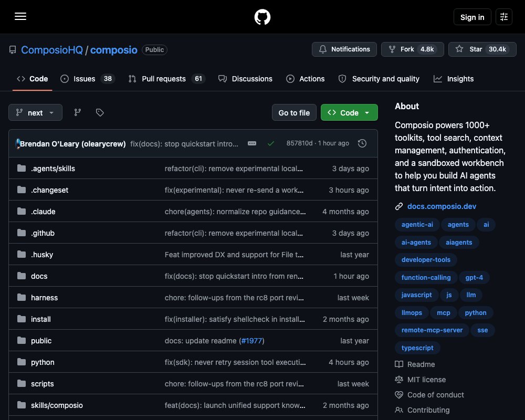Screen dimensions: 525x420
Task: Select the remote-mcp-server topic tag
Action: pos(432,330)
